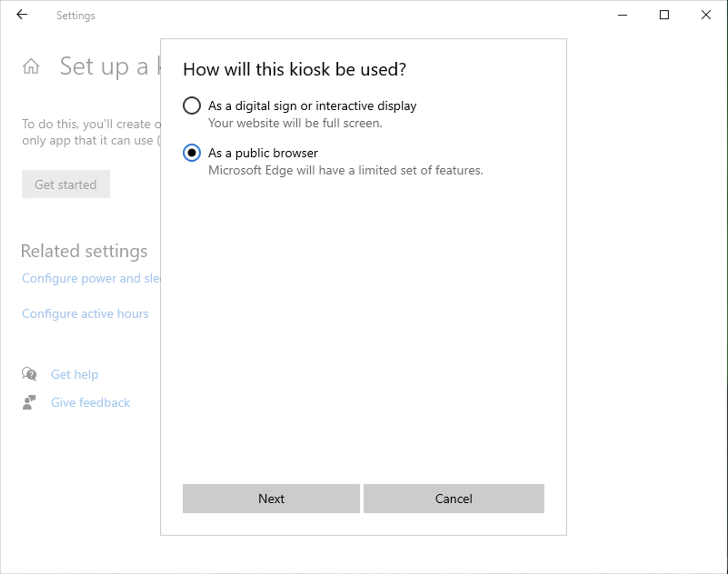Go to Settings home via house icon

31,67
